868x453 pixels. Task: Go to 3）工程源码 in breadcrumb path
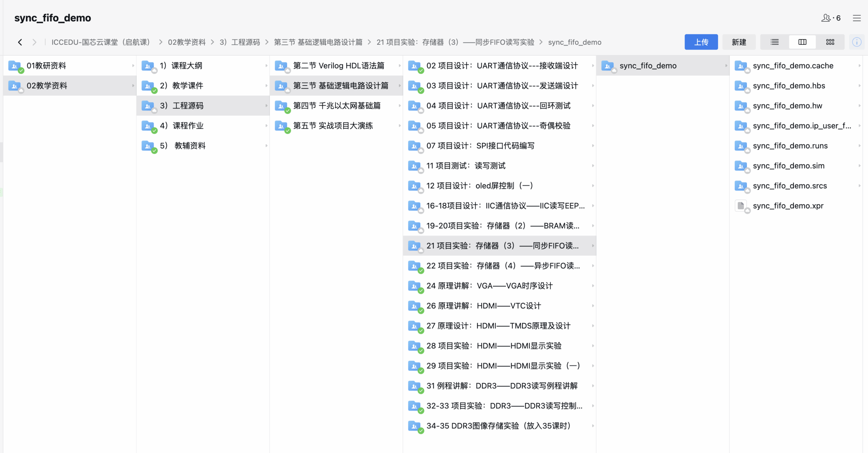[240, 42]
